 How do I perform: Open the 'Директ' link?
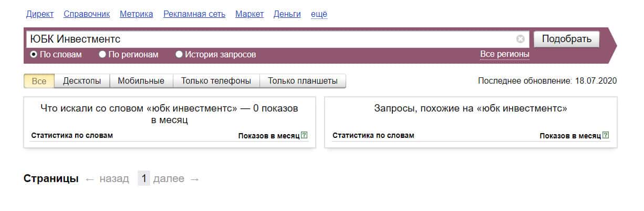coord(40,14)
